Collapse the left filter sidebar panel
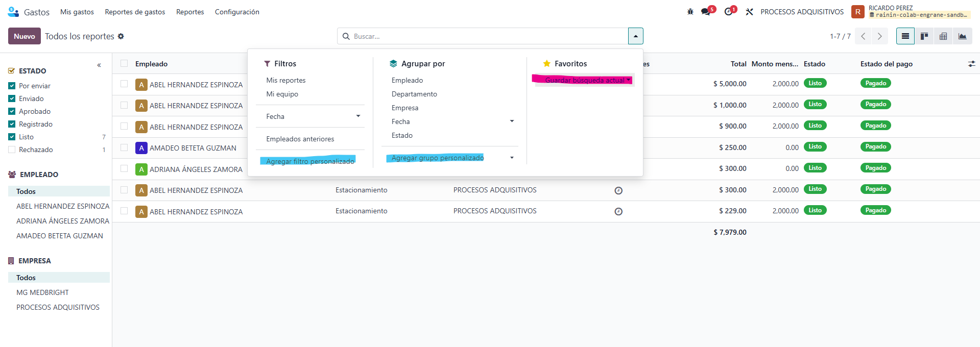The height and width of the screenshot is (347, 980). pyautogui.click(x=99, y=65)
